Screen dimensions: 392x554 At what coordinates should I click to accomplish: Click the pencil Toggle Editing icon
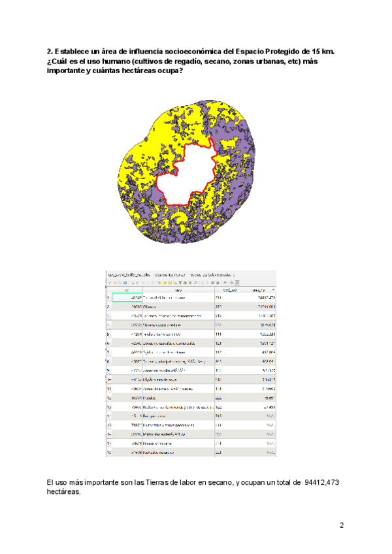109,284
